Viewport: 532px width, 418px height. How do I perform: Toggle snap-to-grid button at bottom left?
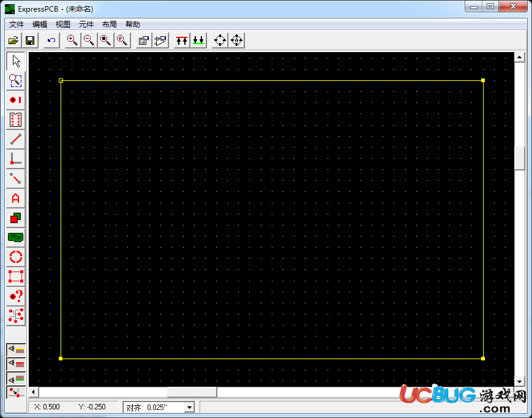coord(16,392)
